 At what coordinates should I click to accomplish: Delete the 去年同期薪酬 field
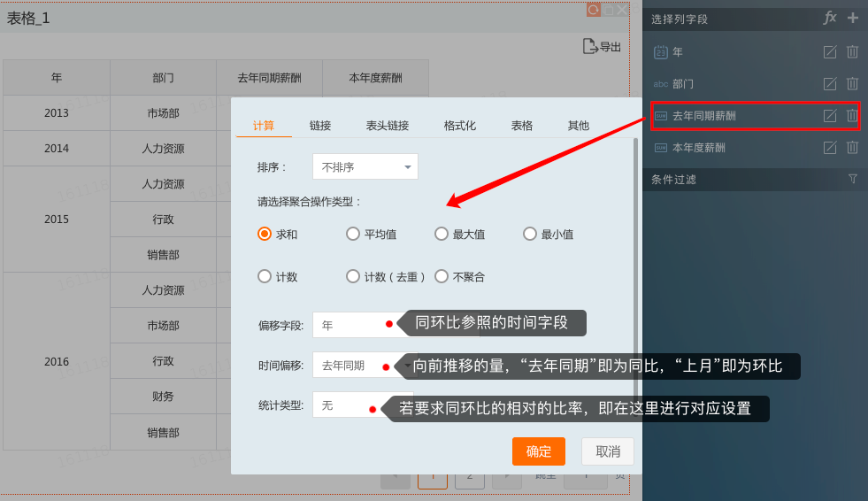pos(852,116)
